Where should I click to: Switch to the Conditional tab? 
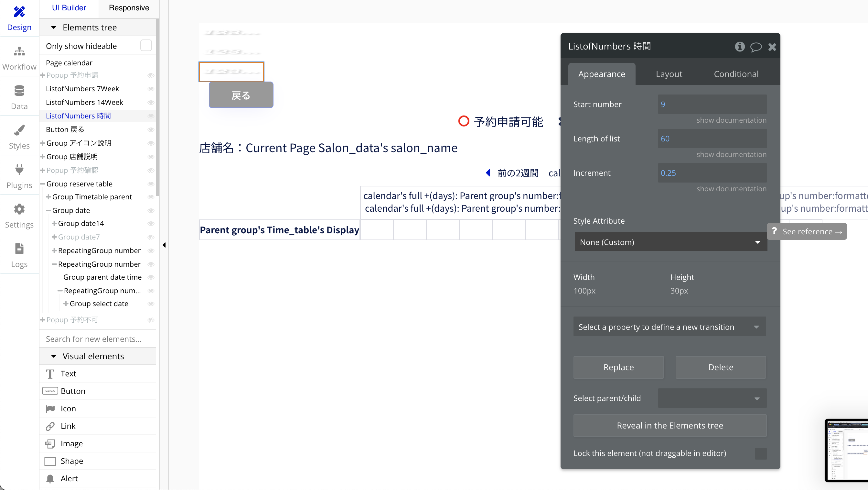tap(736, 74)
